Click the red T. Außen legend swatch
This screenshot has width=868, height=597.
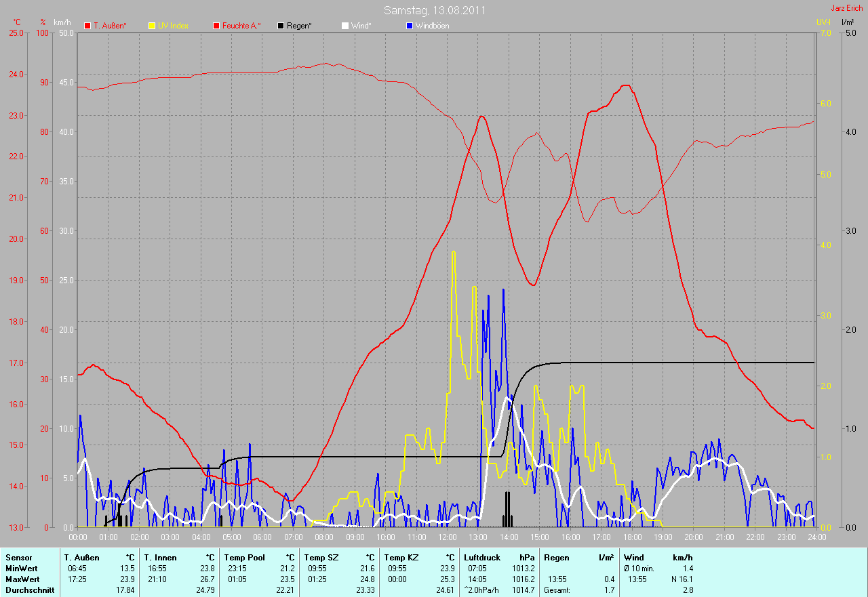click(x=87, y=26)
